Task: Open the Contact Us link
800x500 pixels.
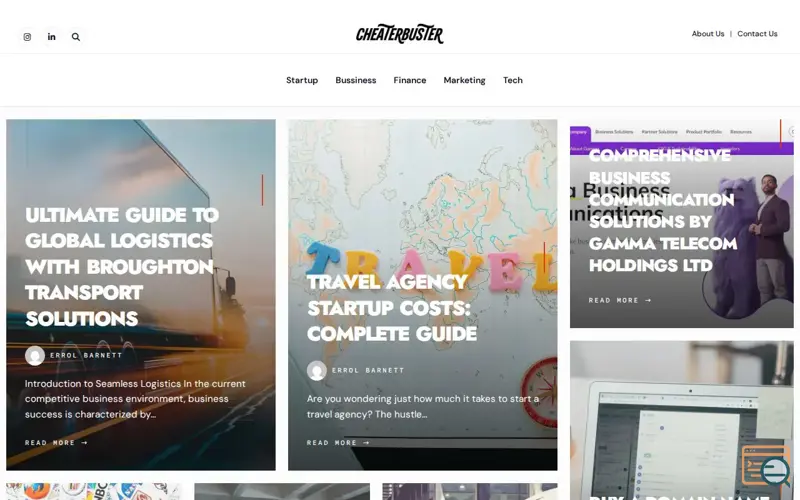Action: tap(757, 34)
